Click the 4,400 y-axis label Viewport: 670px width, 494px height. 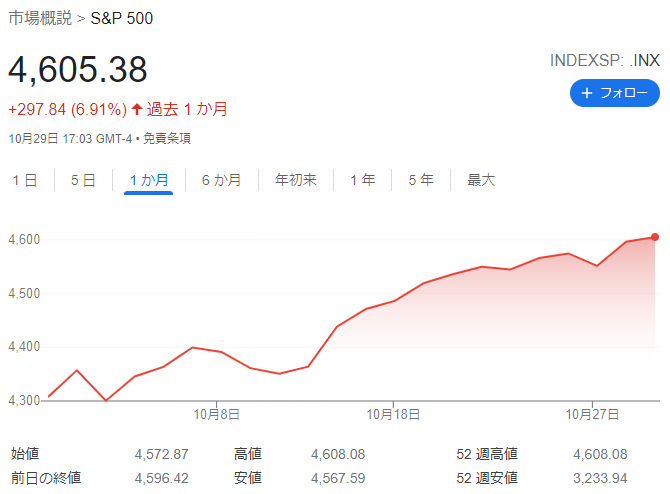click(x=24, y=346)
